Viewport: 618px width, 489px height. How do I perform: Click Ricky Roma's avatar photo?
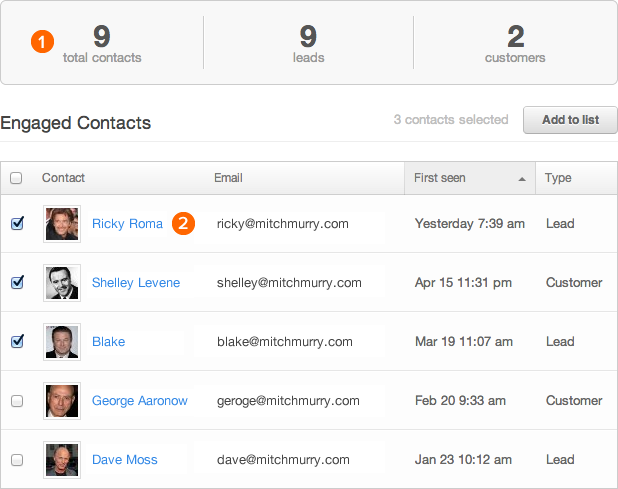tap(62, 224)
